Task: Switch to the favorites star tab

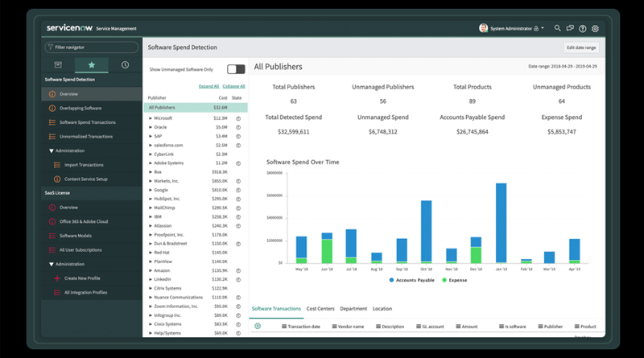Action: coord(92,65)
